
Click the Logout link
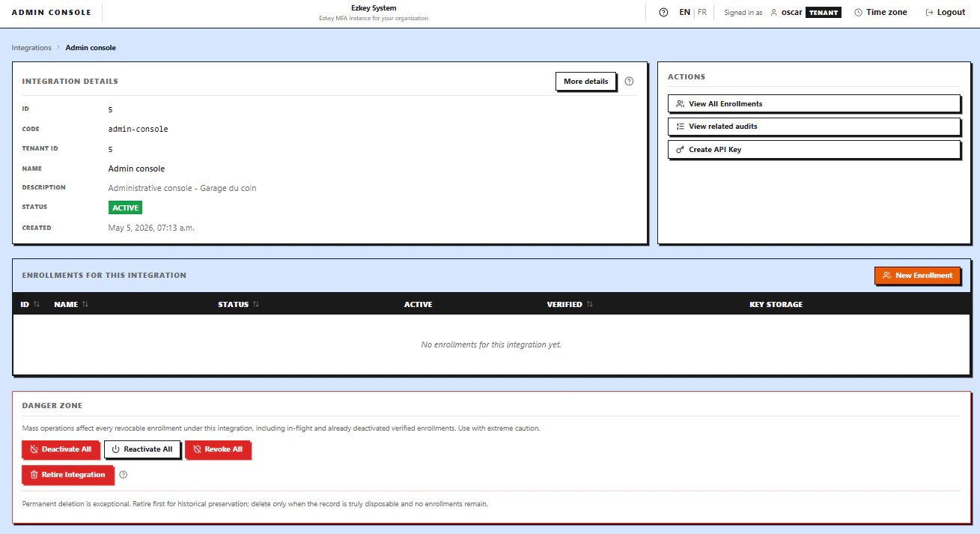(946, 13)
